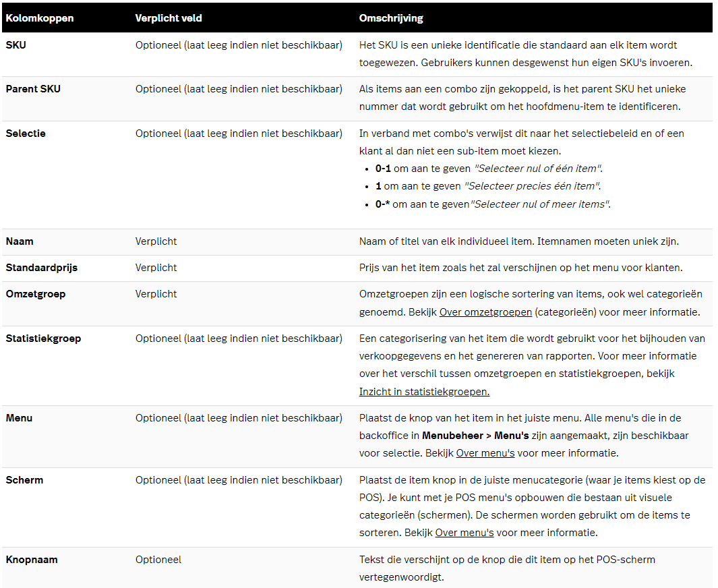Screen dimensions: 718x588
Task: Click the bold 0-1 bullet item
Action: (x=383, y=169)
